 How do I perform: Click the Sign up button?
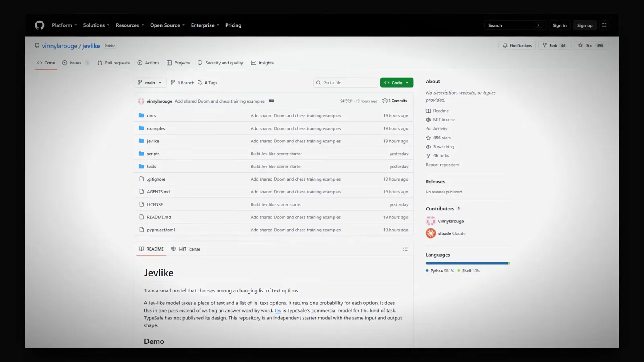click(x=584, y=25)
